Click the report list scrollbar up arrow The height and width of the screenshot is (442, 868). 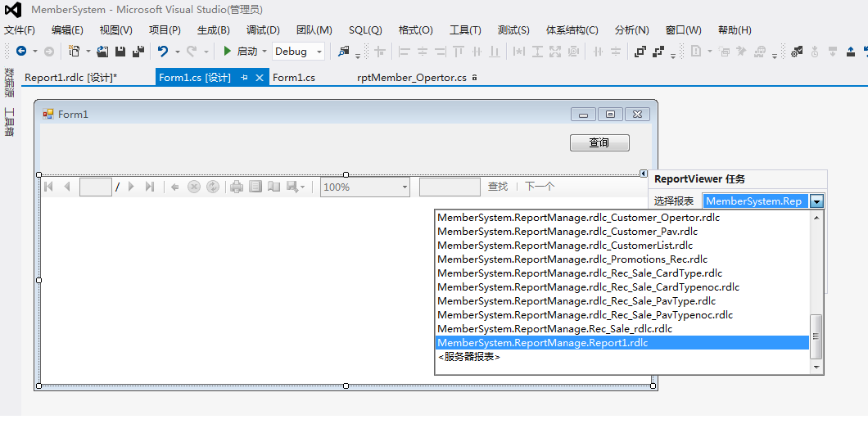[x=816, y=218]
